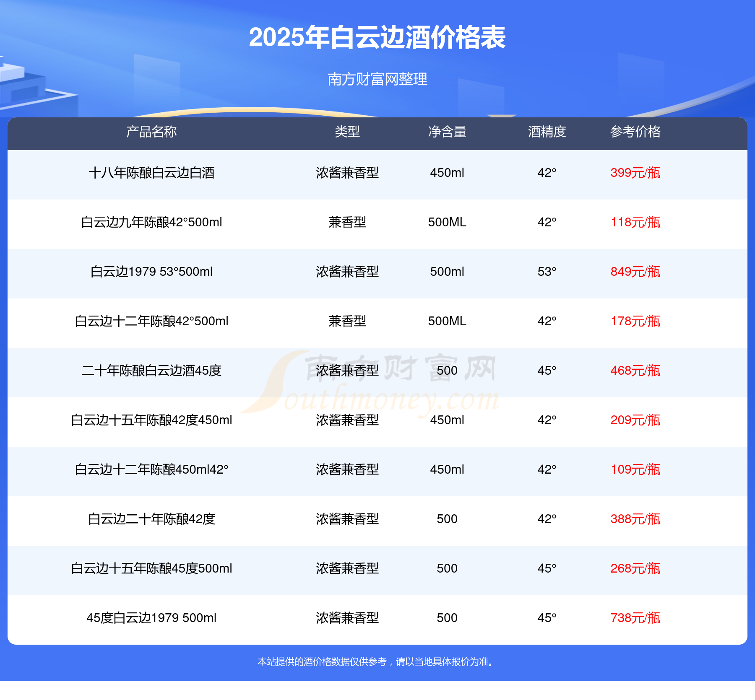Viewport: 755px width, 700px height.
Task: Click the title 2025年白云边酒价格表
Action: 377,37
